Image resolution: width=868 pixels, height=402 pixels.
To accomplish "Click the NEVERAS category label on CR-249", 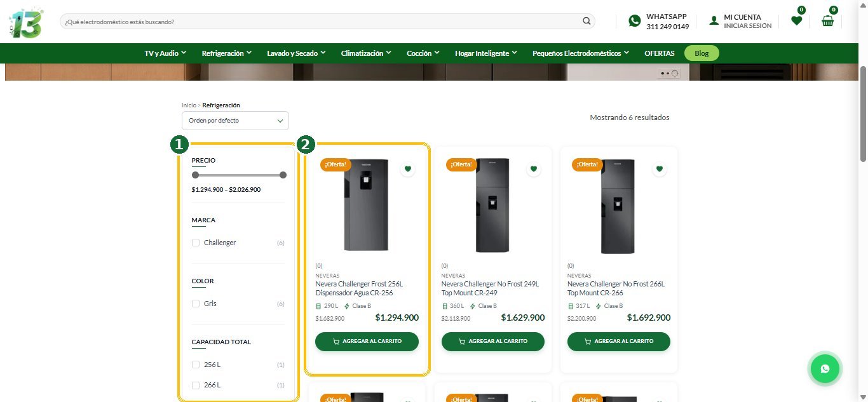I will coord(453,276).
